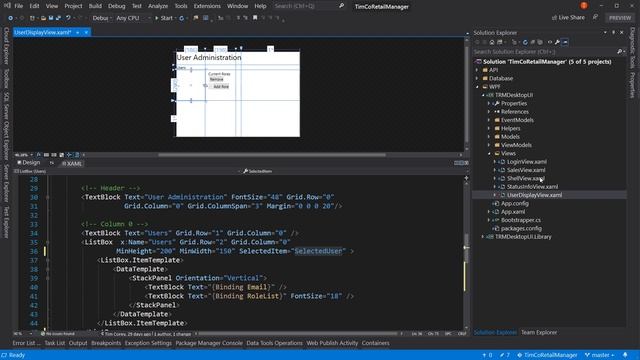Open the Build menu
The height and width of the screenshot is (360, 640).
coord(95,6)
